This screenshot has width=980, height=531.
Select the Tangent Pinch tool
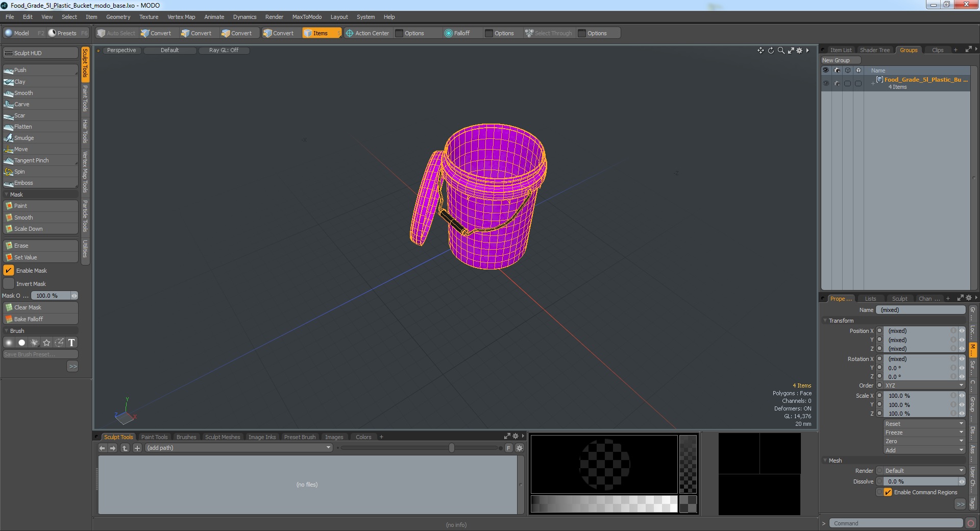(x=40, y=160)
